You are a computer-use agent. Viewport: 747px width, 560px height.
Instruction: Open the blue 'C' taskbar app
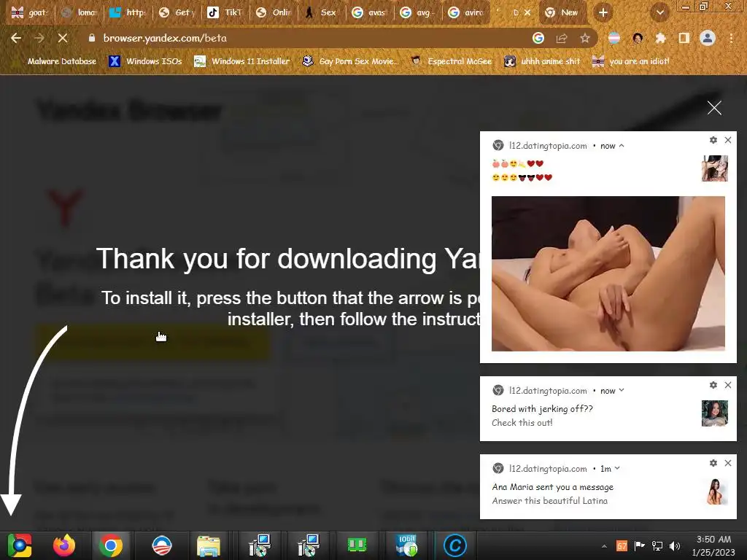(x=455, y=545)
